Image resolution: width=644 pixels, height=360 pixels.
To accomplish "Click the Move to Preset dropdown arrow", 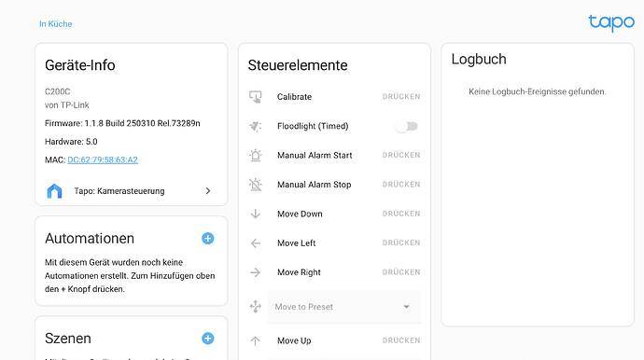I will coord(406,307).
